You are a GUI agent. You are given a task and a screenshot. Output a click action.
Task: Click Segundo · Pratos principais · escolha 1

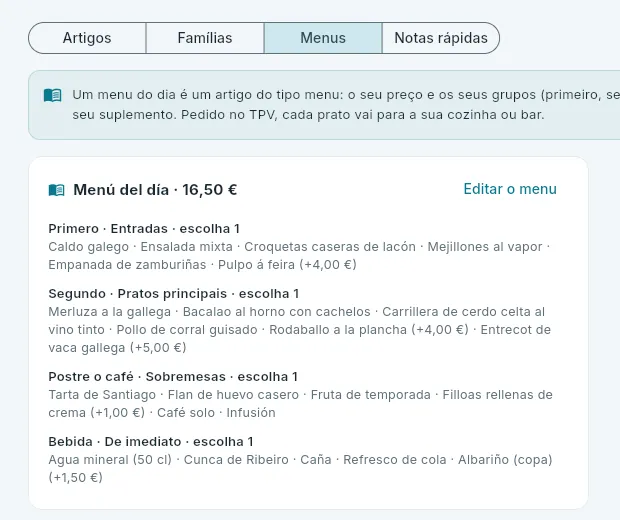pos(174,294)
